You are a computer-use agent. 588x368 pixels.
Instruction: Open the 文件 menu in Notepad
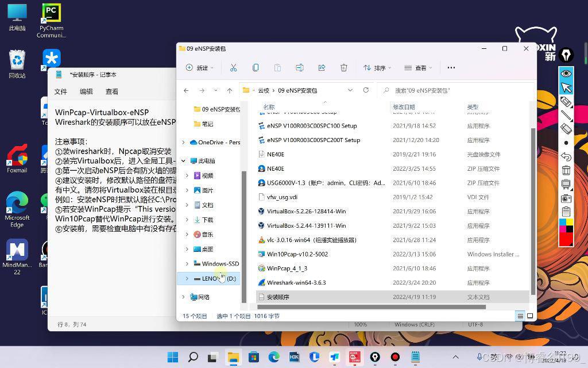61,91
